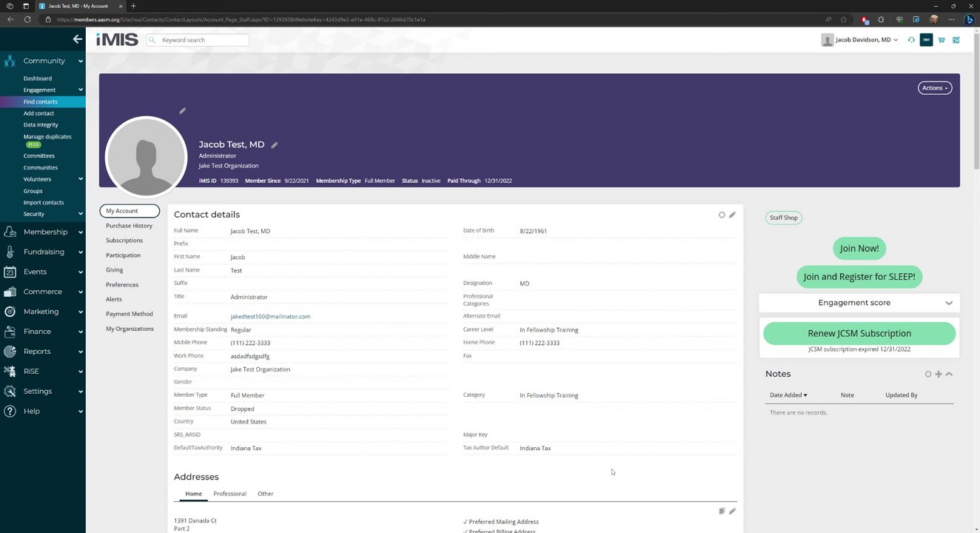The width and height of the screenshot is (980, 533).
Task: Open Jacob Davidson, MD user dropdown
Action: pyautogui.click(x=859, y=40)
